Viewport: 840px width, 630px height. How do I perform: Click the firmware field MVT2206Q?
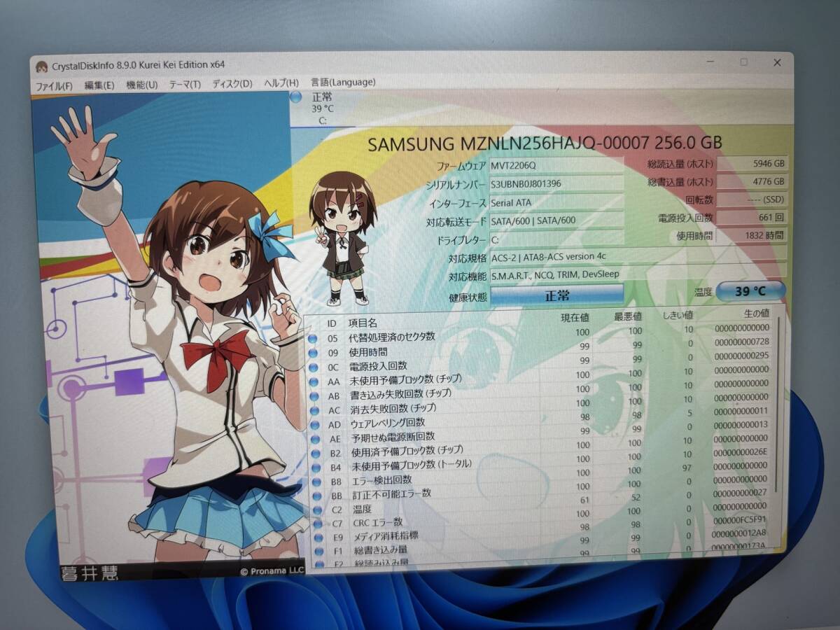[556, 164]
